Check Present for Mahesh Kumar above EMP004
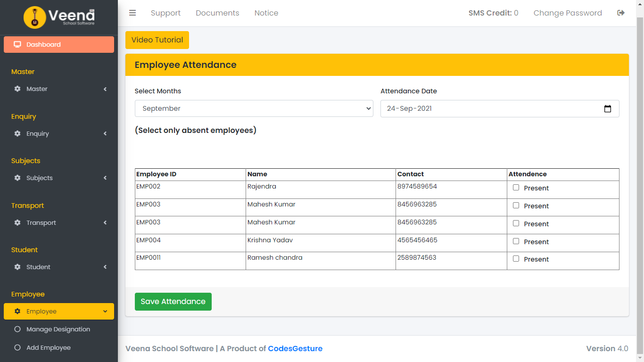 (516, 223)
